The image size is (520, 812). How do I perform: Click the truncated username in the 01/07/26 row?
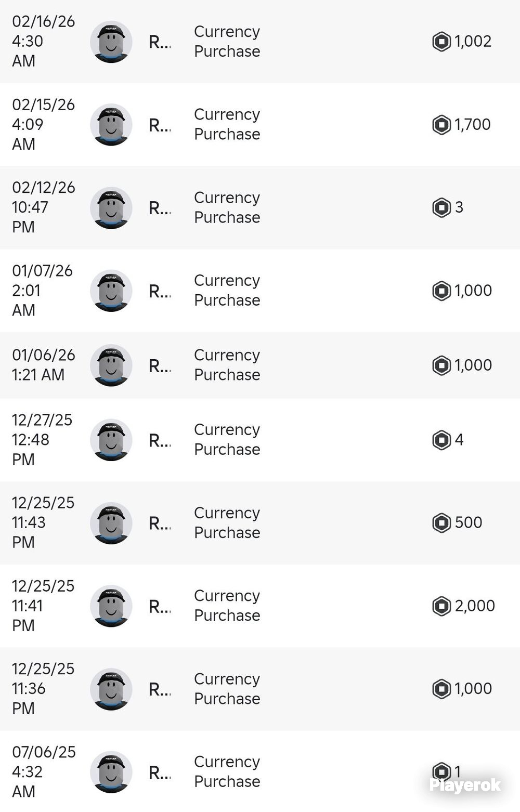tap(160, 291)
